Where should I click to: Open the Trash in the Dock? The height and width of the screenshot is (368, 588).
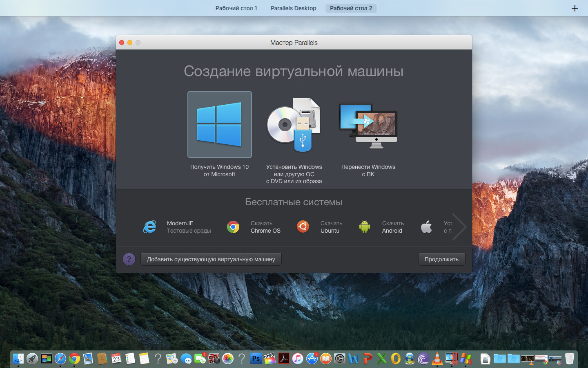click(x=570, y=359)
